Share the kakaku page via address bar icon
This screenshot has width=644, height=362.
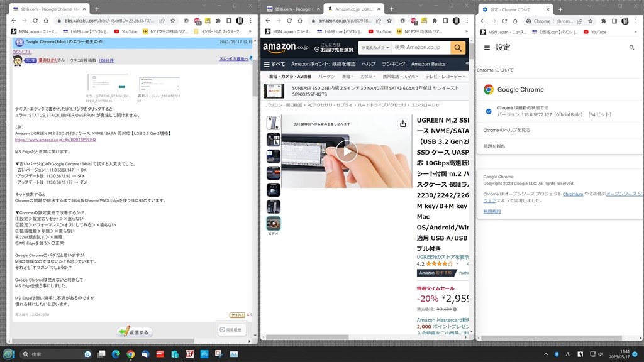[162, 21]
